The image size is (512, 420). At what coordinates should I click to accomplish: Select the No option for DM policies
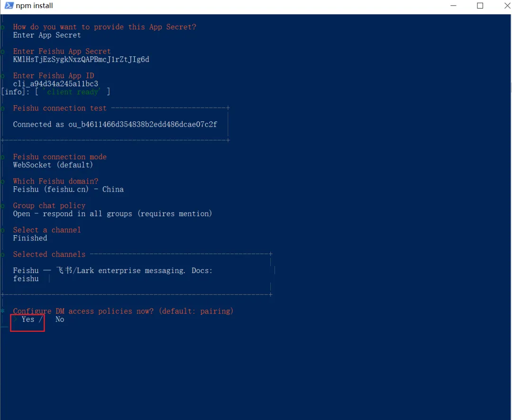click(60, 320)
